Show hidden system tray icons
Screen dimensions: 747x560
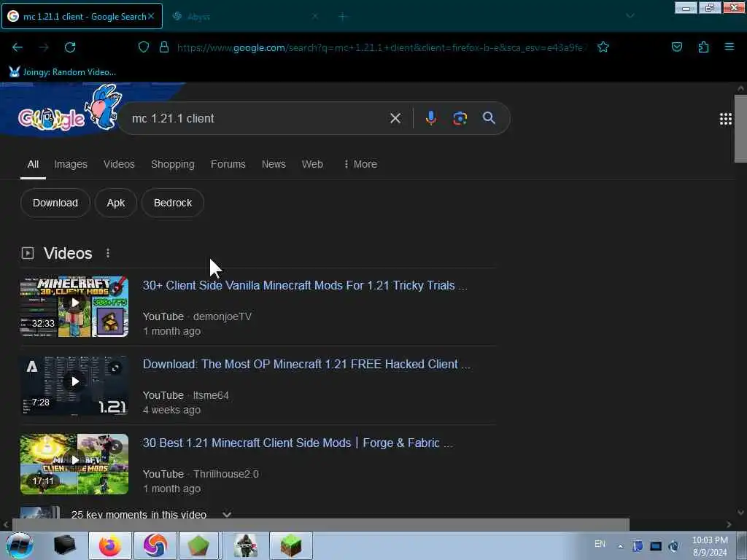[620, 546]
